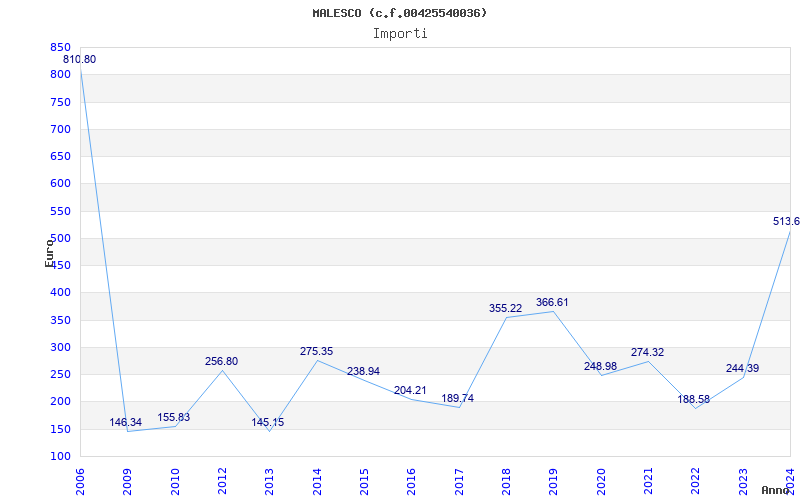Image resolution: width=800 pixels, height=500 pixels.
Task: Click the 366.61 data label
Action: [552, 303]
